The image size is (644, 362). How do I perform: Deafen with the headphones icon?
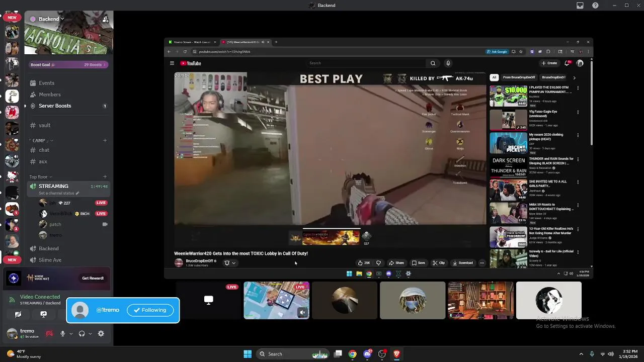[82, 334]
